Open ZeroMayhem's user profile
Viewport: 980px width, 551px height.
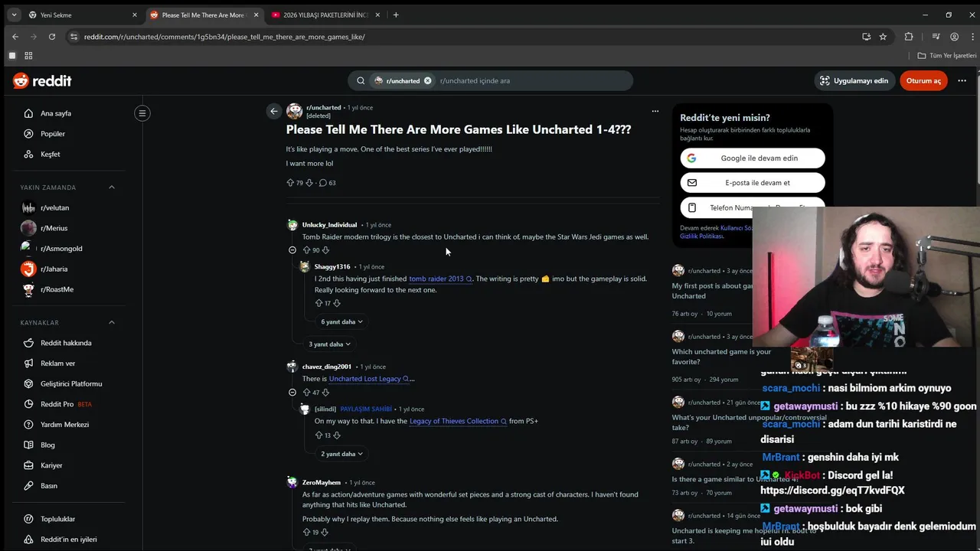click(x=322, y=483)
